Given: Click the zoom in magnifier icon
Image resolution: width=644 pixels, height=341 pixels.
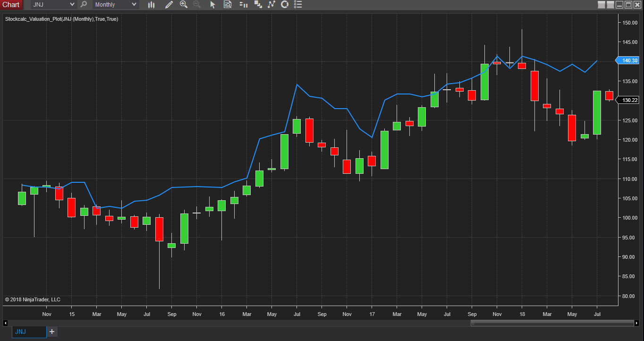Looking at the screenshot, I should 184,5.
